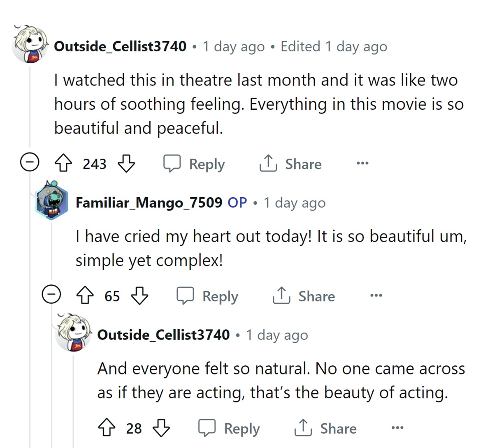Viewport: 483px width, 448px height.
Task: Open Outside_Cellist3740 profile from the top comment
Action: click(x=120, y=46)
